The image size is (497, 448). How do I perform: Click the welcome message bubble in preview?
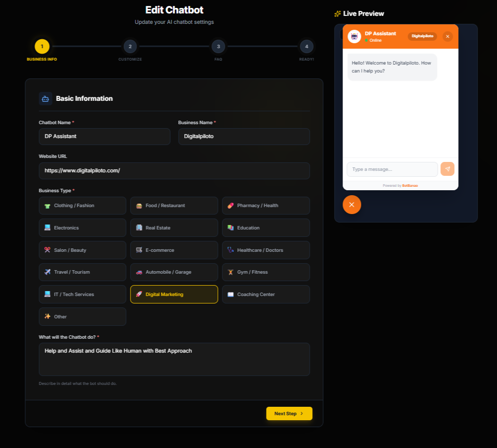[392, 67]
